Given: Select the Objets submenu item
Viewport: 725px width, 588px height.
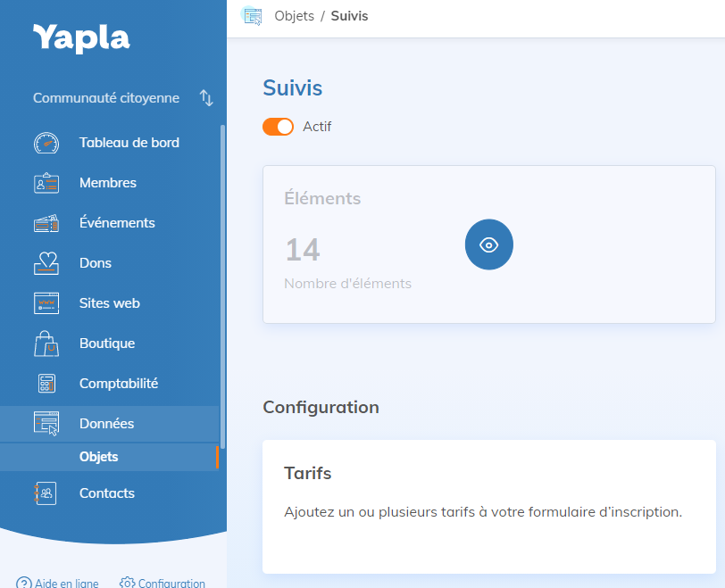Looking at the screenshot, I should [x=99, y=457].
